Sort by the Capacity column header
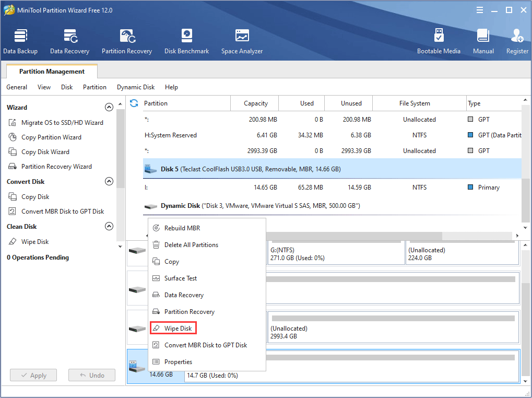This screenshot has height=398, width=532. click(255, 103)
